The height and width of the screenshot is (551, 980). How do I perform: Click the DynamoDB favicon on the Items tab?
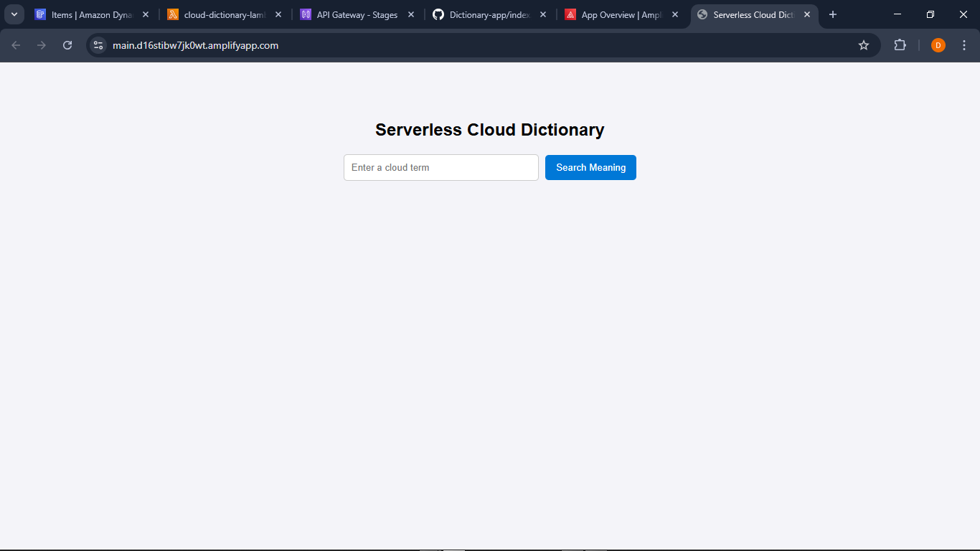40,14
